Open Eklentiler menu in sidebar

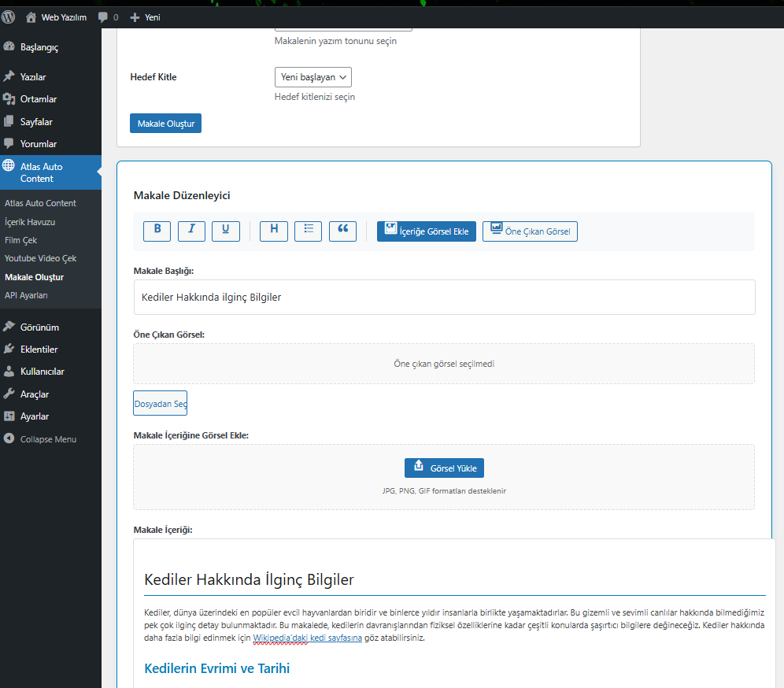[39, 350]
